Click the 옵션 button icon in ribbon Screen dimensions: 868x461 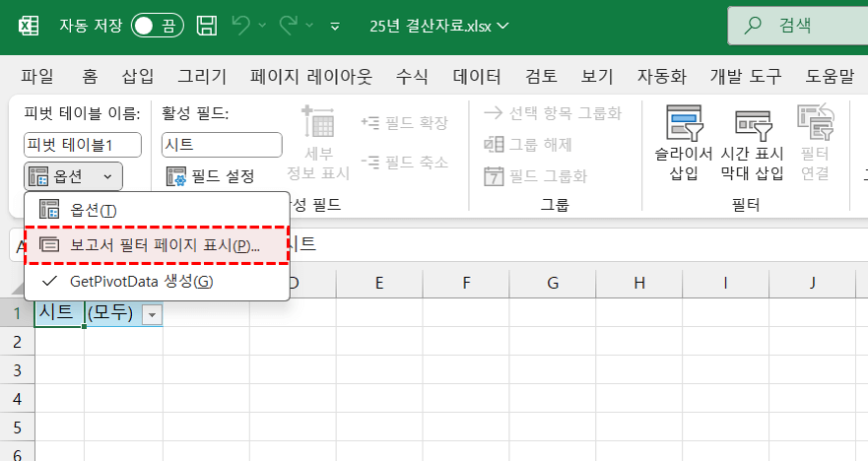(x=38, y=176)
